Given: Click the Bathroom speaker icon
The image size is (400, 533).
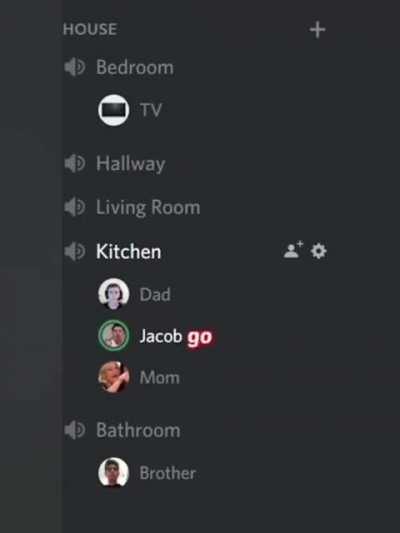Looking at the screenshot, I should pyautogui.click(x=74, y=430).
